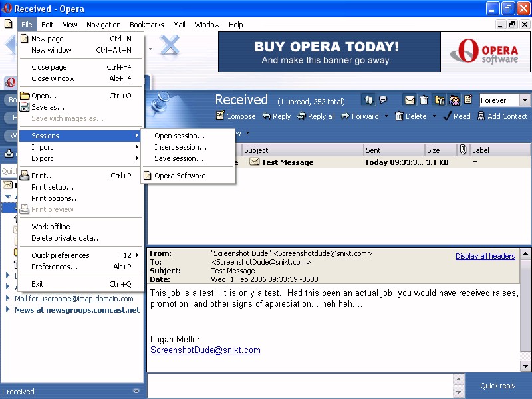Click the notes icon left of Forever
The height and width of the screenshot is (399, 532).
click(x=468, y=100)
